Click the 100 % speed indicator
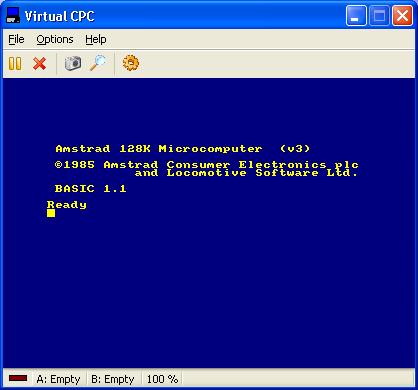 (x=162, y=379)
